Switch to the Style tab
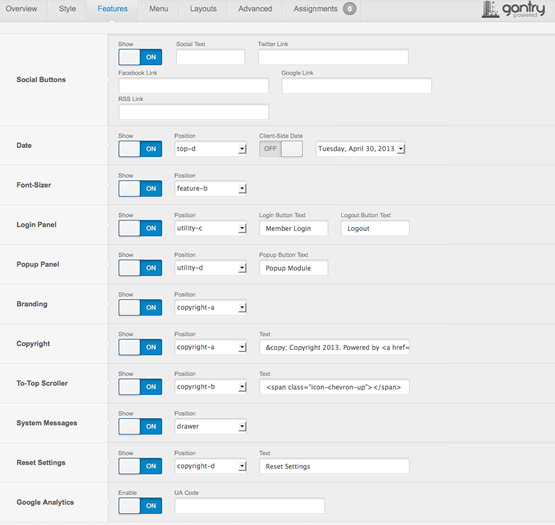 (67, 9)
